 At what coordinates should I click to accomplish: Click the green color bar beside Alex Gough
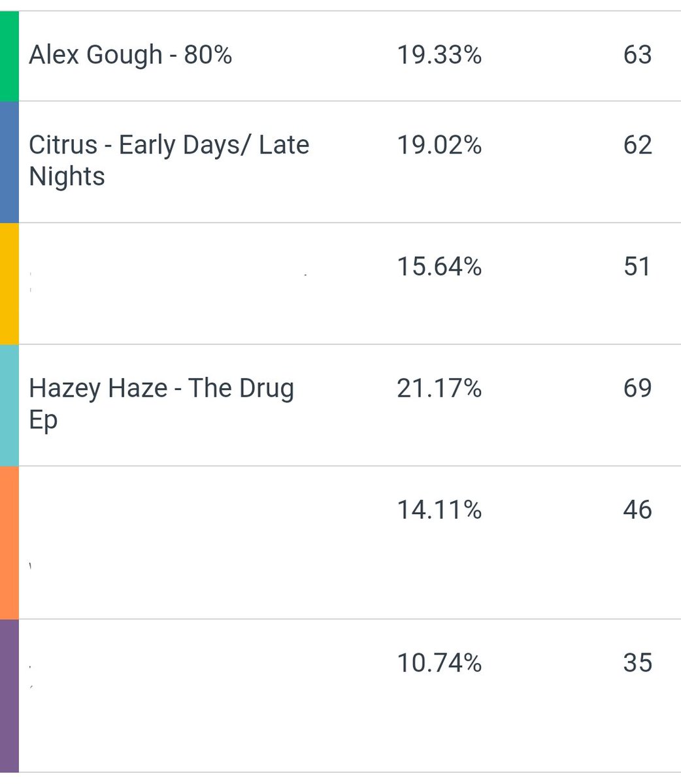pos(9,56)
